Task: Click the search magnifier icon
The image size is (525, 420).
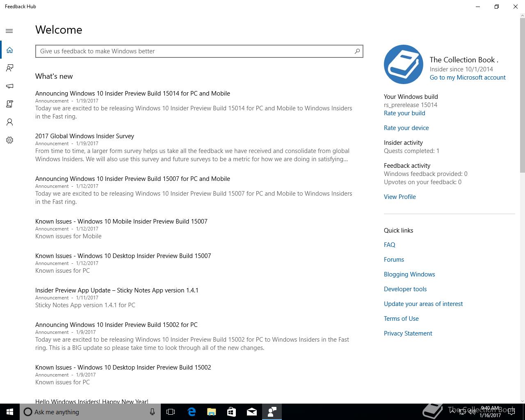Action: pos(357,51)
